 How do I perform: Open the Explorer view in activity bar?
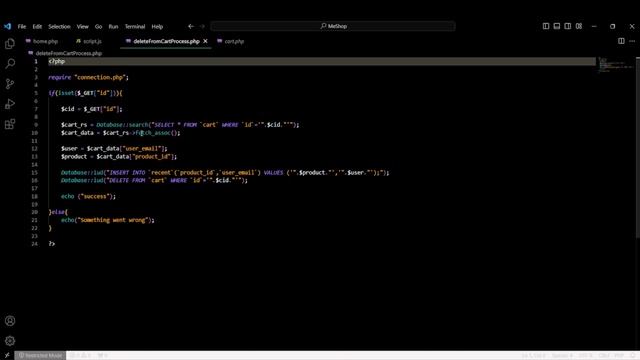click(x=10, y=43)
